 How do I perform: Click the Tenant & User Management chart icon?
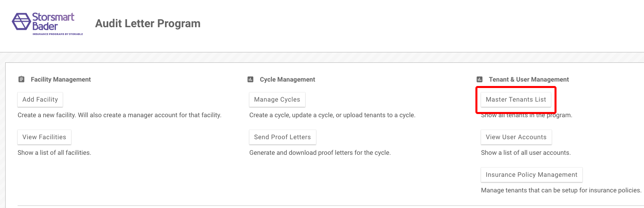click(x=480, y=79)
